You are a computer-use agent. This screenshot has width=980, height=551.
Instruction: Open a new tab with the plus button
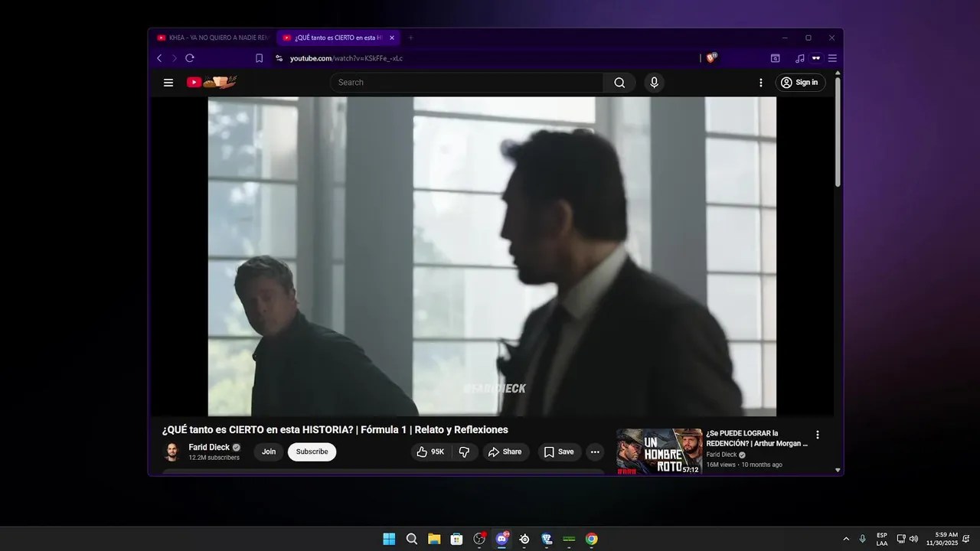click(410, 37)
